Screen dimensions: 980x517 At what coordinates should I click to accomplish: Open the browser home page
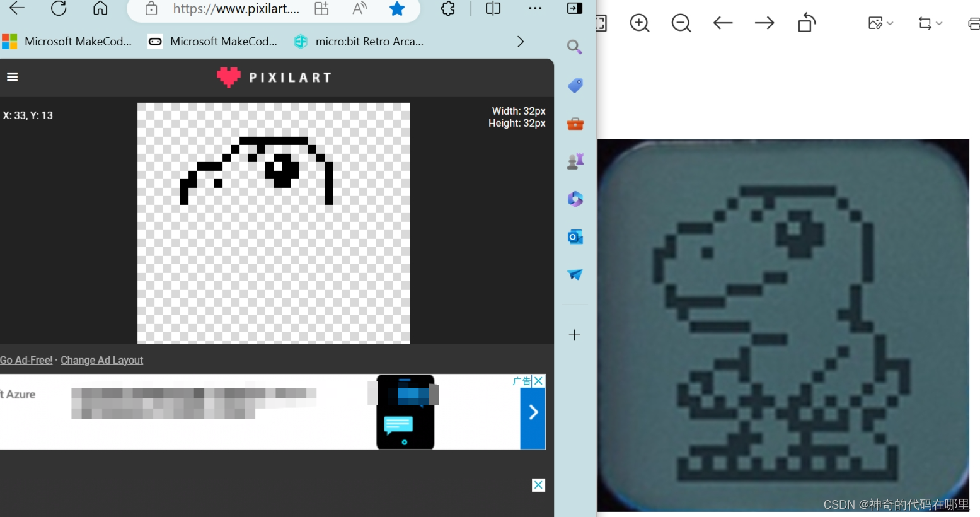[x=100, y=8]
